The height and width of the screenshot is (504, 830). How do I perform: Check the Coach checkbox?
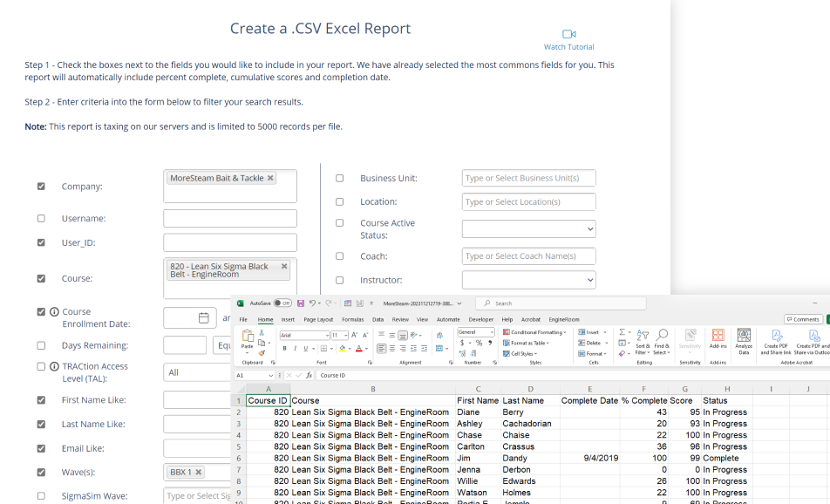(340, 256)
